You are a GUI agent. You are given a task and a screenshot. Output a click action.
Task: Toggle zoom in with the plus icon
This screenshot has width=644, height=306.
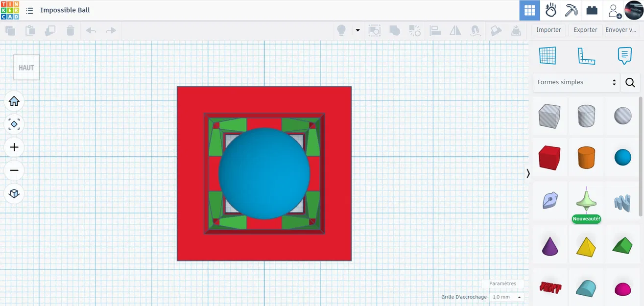[14, 147]
